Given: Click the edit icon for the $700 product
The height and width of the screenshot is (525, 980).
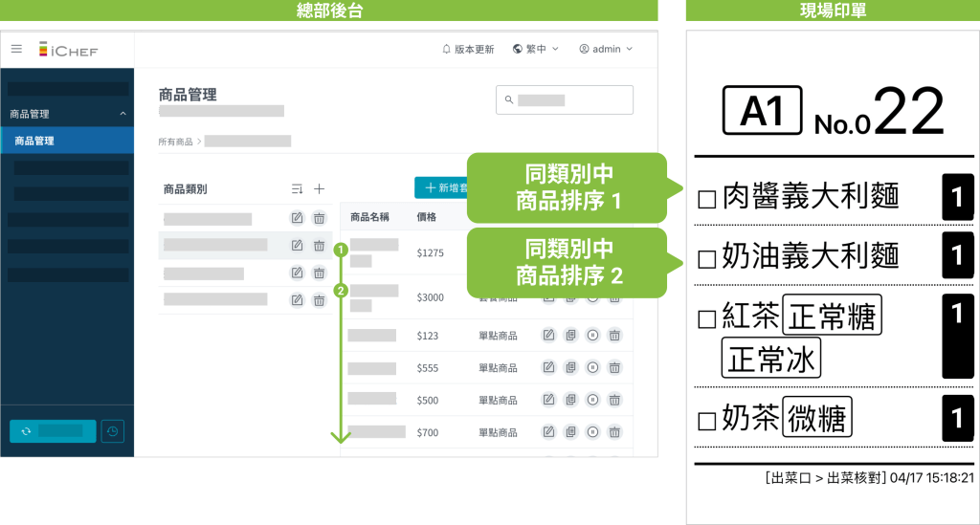Looking at the screenshot, I should pos(548,432).
